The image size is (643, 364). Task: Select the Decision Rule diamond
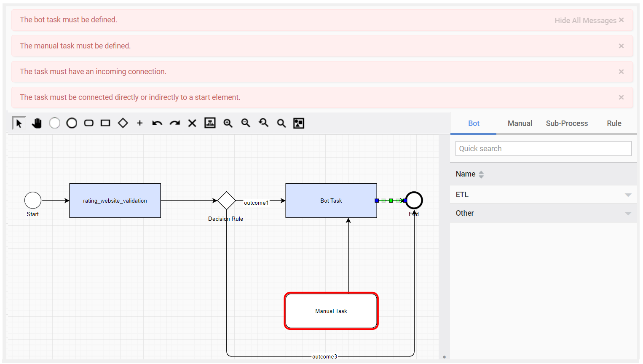227,201
